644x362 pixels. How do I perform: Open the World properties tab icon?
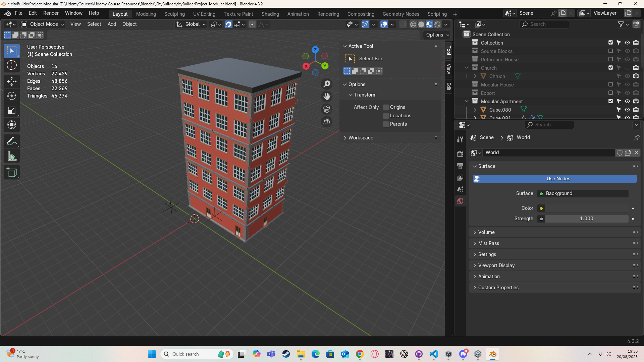click(460, 201)
